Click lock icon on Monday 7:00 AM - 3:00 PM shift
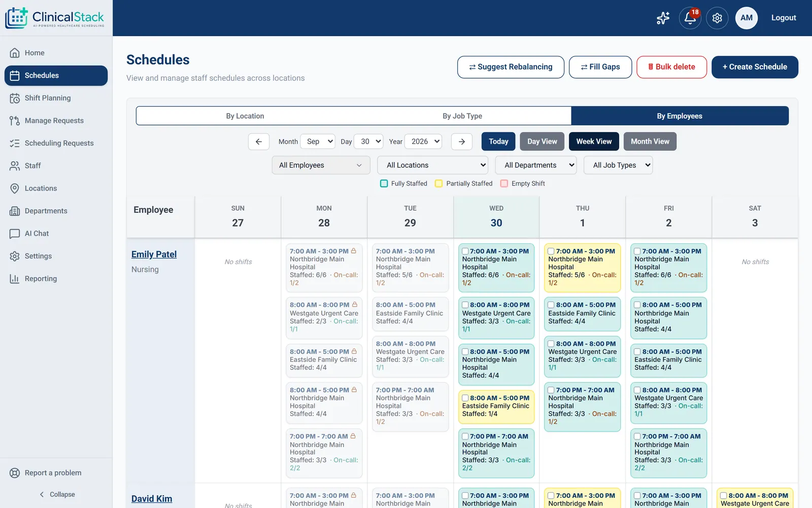The width and height of the screenshot is (812, 508). click(x=354, y=251)
